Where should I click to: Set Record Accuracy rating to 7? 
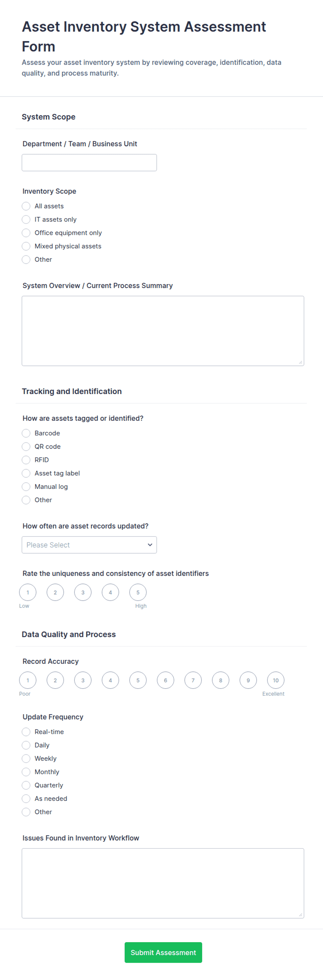(x=193, y=680)
